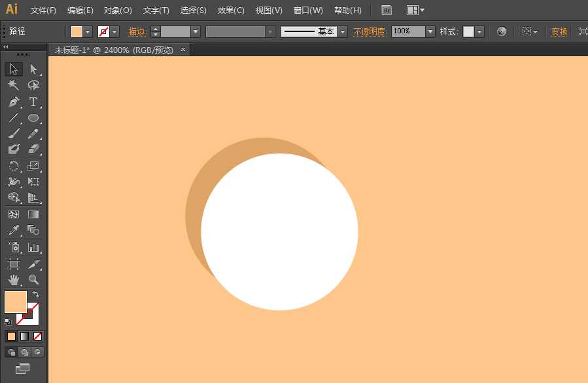Image resolution: width=588 pixels, height=383 pixels.
Task: Select the Ellipse shape tool
Action: point(33,118)
